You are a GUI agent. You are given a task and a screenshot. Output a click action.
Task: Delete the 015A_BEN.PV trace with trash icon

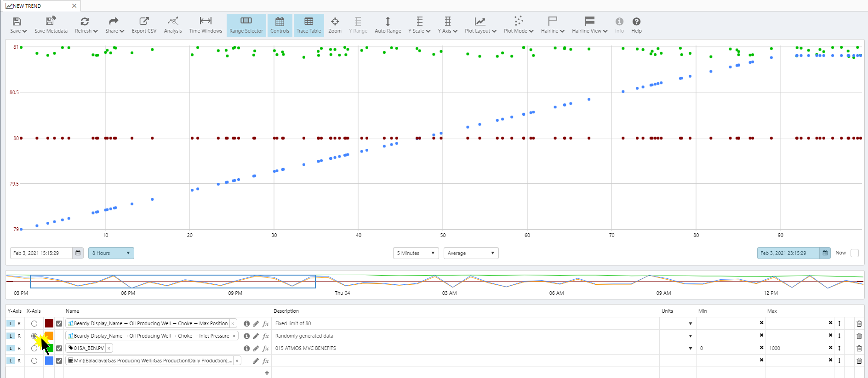[859, 348]
